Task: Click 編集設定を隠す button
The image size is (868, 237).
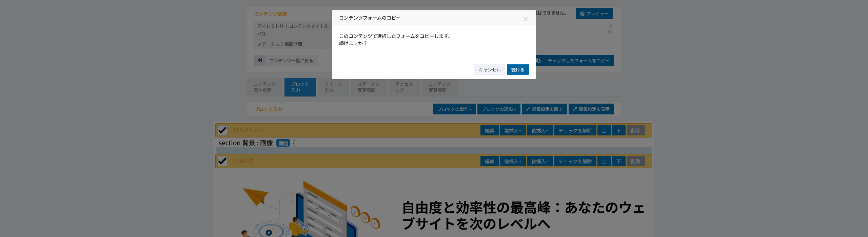Action: pyautogui.click(x=545, y=109)
